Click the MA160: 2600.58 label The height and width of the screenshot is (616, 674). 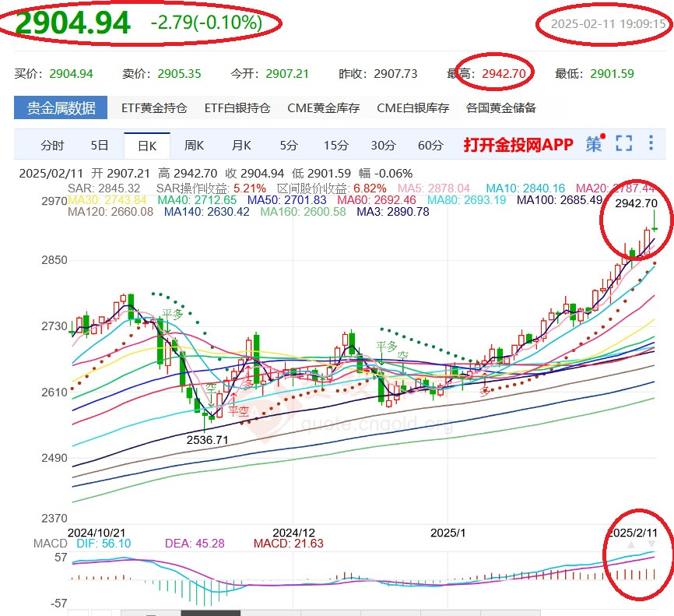(303, 212)
